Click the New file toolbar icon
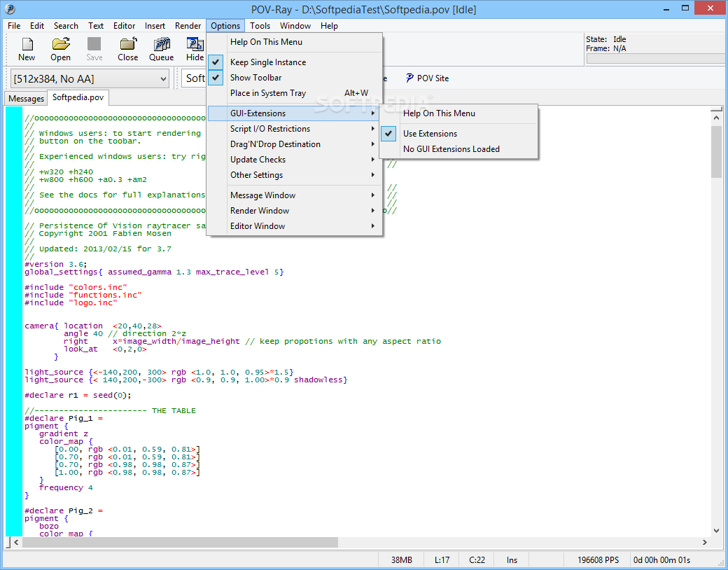The height and width of the screenshot is (570, 728). pos(27,48)
